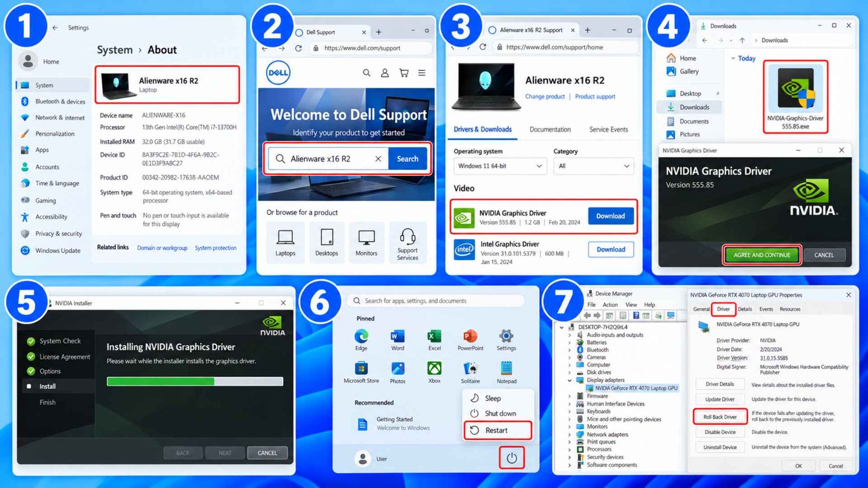Browse Laptops product category
This screenshot has width=868, height=488.
[285, 242]
